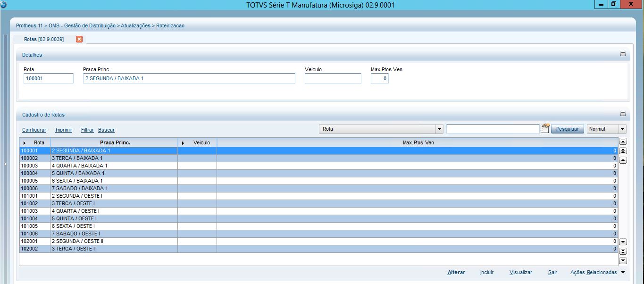The height and width of the screenshot is (284, 644).
Task: Select row 100002 in the grid
Action: tap(318, 158)
